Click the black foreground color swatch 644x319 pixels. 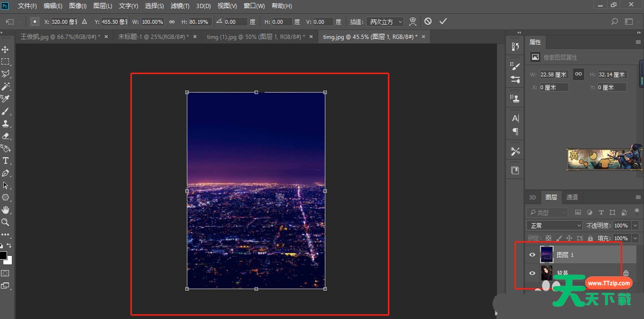coord(3,255)
